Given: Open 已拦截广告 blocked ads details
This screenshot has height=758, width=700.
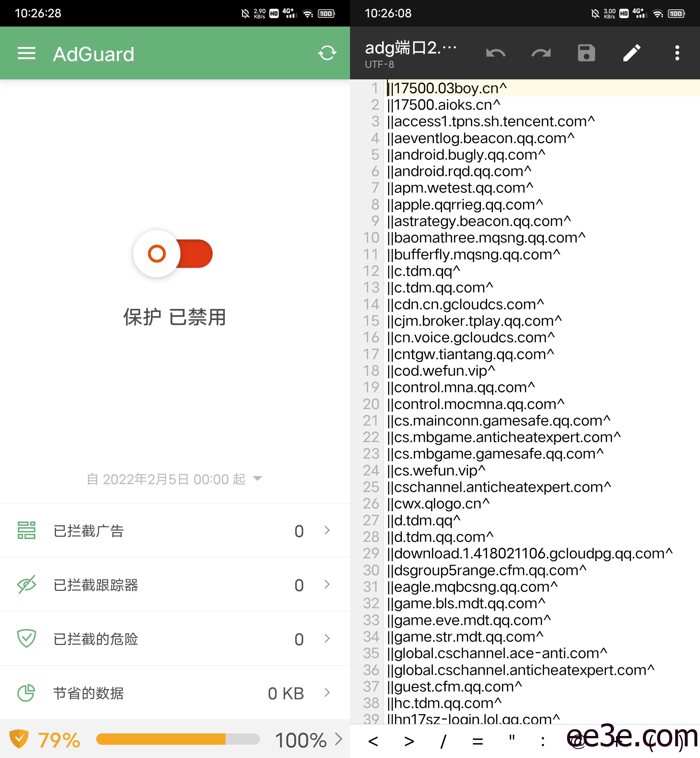Looking at the screenshot, I should pos(174,531).
